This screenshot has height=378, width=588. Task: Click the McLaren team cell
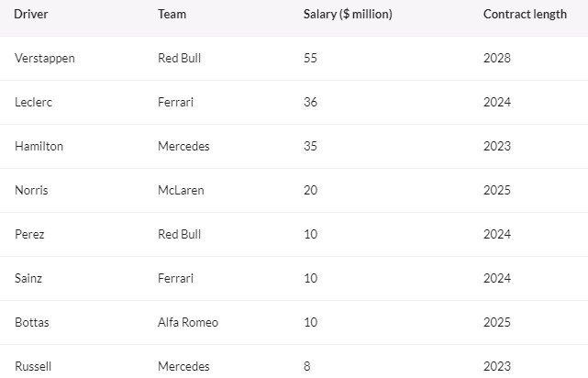[181, 191]
